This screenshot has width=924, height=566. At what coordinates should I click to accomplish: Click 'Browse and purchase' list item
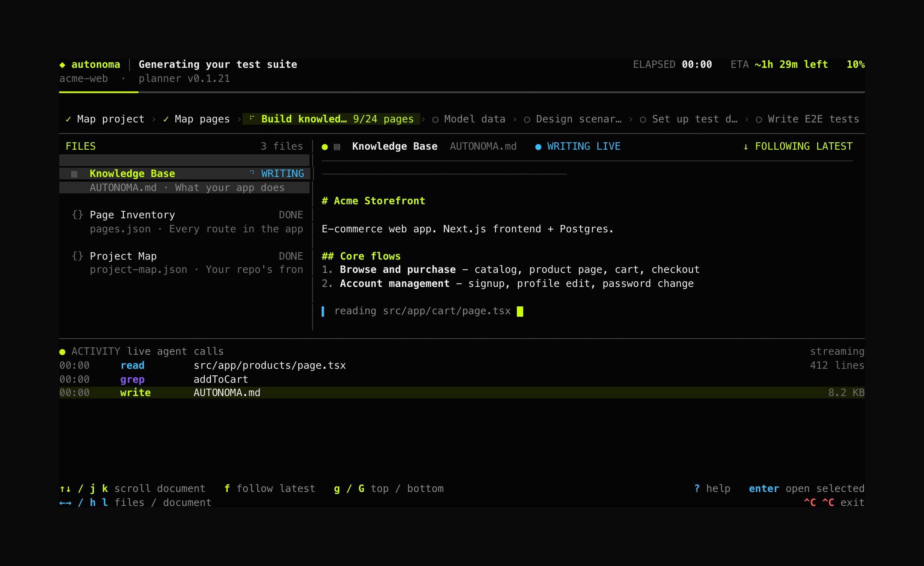tap(511, 270)
